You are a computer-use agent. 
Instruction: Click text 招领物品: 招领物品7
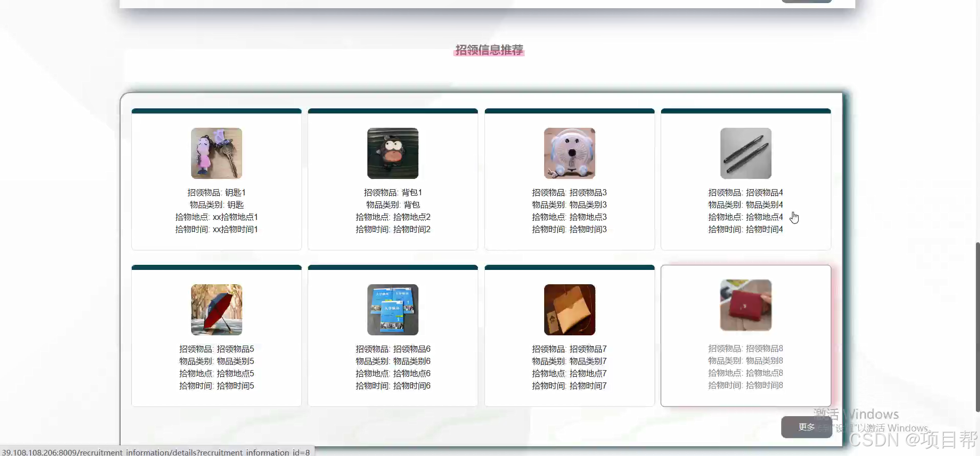[570, 349]
